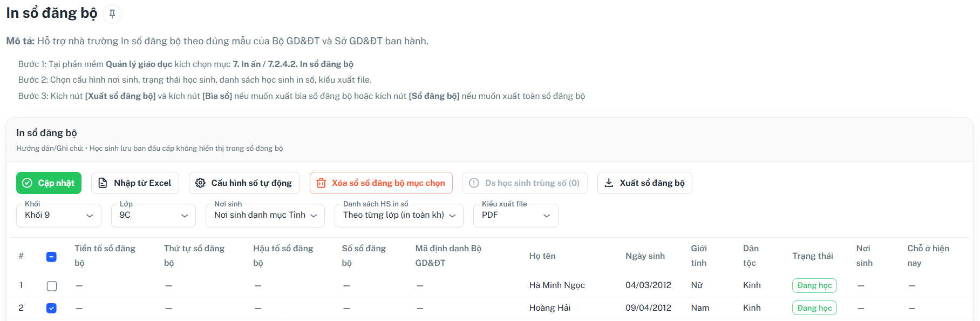Expand Danh sách HS in sổ dropdown
The width and height of the screenshot is (980, 321).
click(x=399, y=215)
